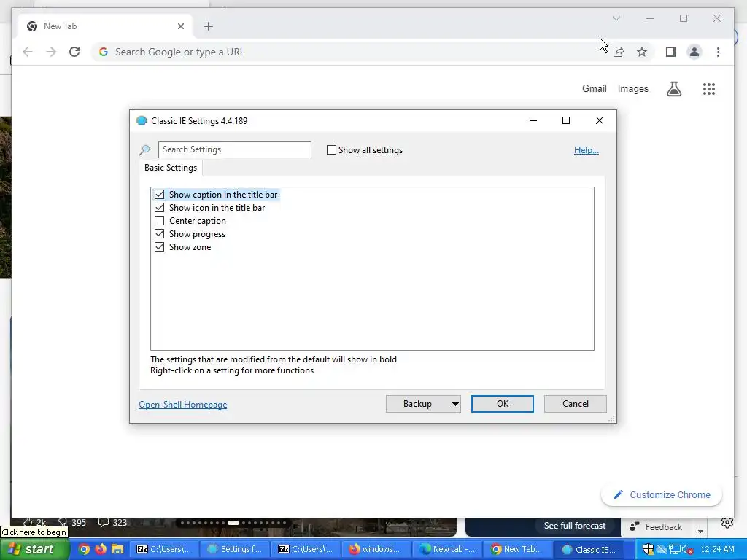This screenshot has height=560, width=747.
Task: Toggle the Show progress checkbox
Action: click(159, 234)
